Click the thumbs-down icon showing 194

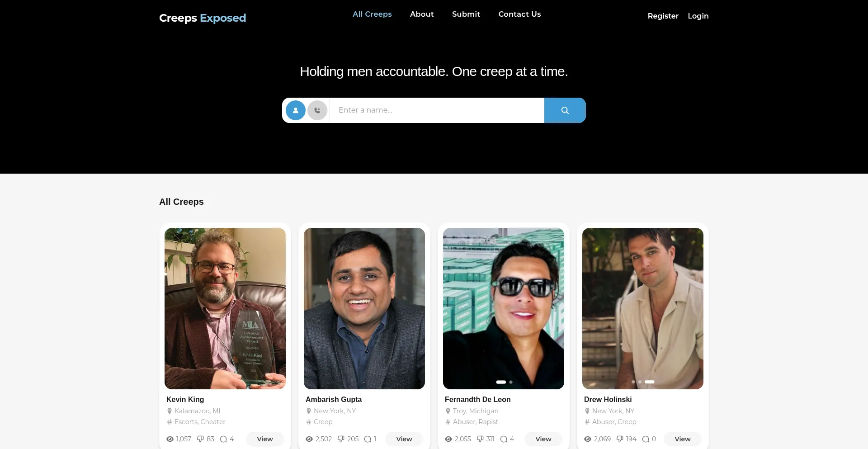click(620, 439)
